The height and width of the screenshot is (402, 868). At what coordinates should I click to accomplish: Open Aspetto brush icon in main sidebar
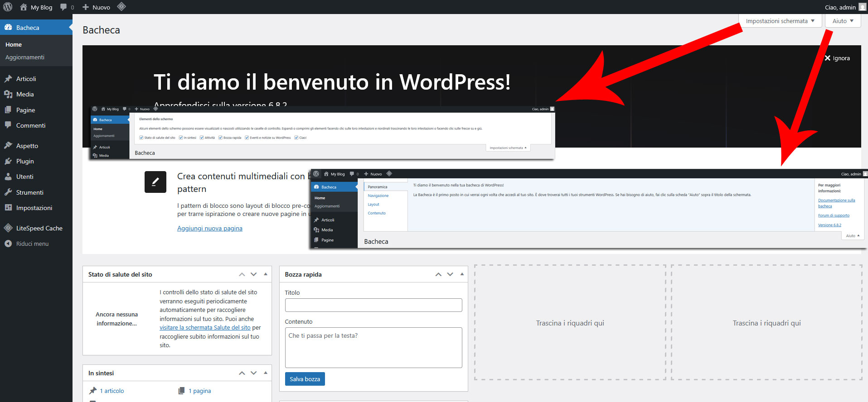point(8,146)
